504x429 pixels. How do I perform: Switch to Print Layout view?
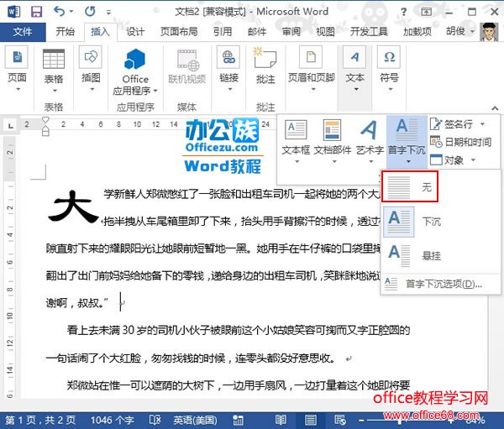(311, 420)
